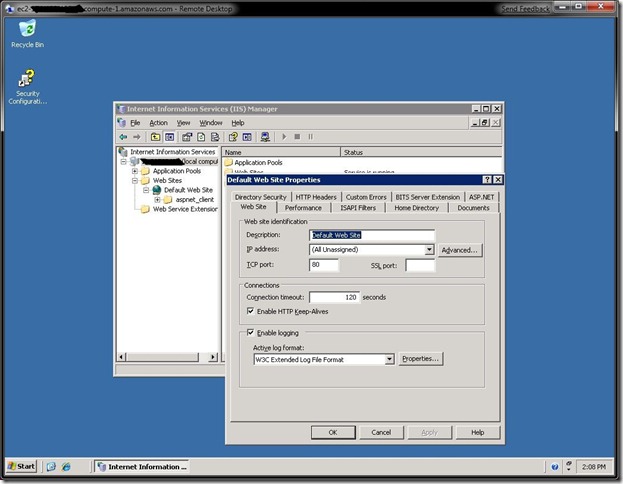Click the Connect to computer toolbar icon

[265, 137]
